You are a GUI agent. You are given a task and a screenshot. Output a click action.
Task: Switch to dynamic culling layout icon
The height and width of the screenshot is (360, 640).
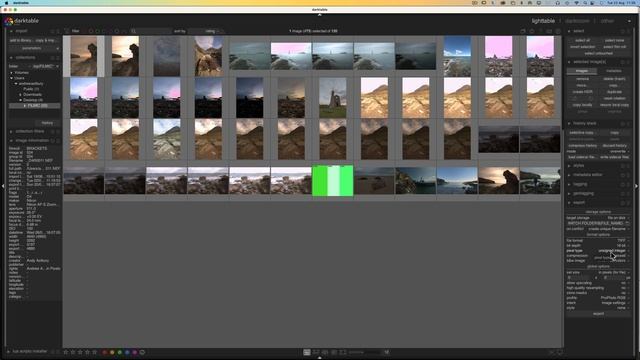[334, 352]
